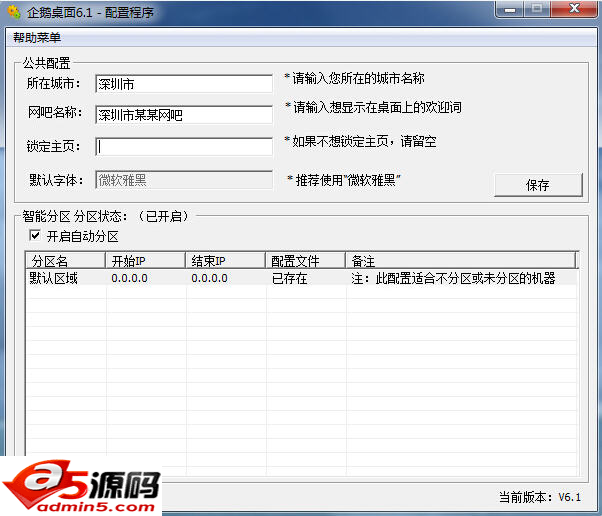Select the 默认区域 row
This screenshot has width=602, height=516.
[x=301, y=278]
